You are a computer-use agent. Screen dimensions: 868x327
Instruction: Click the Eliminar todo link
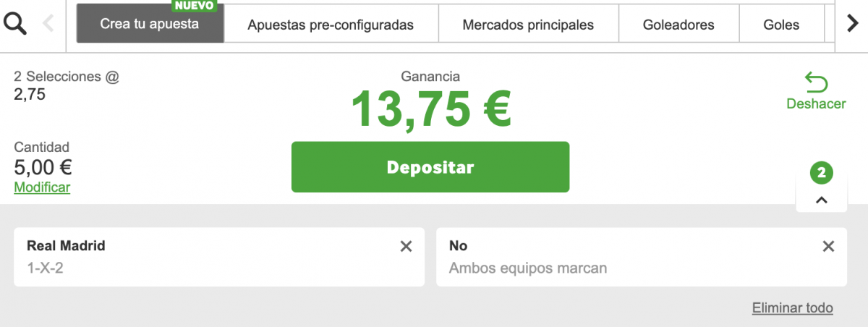coord(792,308)
